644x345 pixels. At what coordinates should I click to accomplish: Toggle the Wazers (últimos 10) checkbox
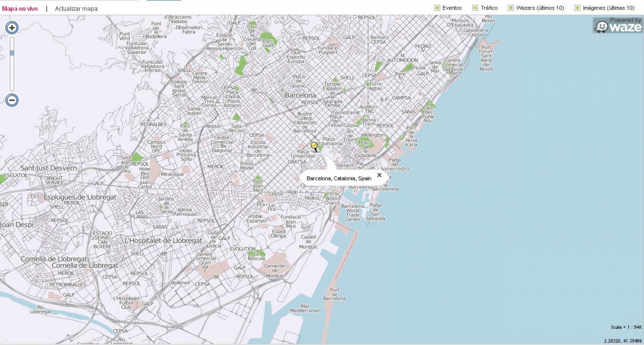click(x=511, y=8)
